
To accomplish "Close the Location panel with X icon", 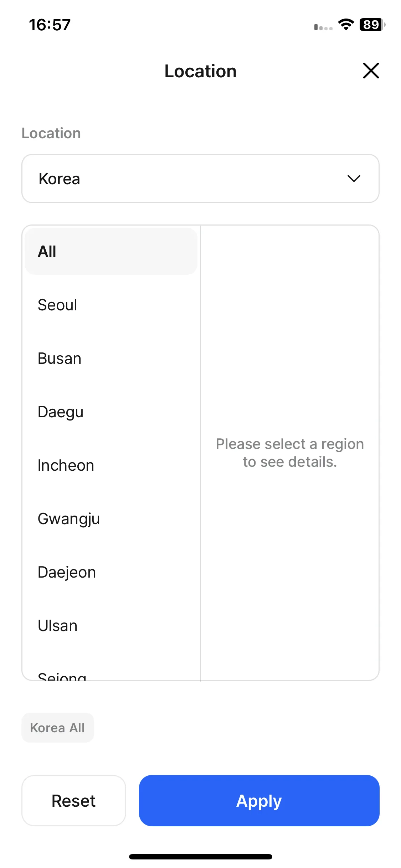I will [371, 71].
